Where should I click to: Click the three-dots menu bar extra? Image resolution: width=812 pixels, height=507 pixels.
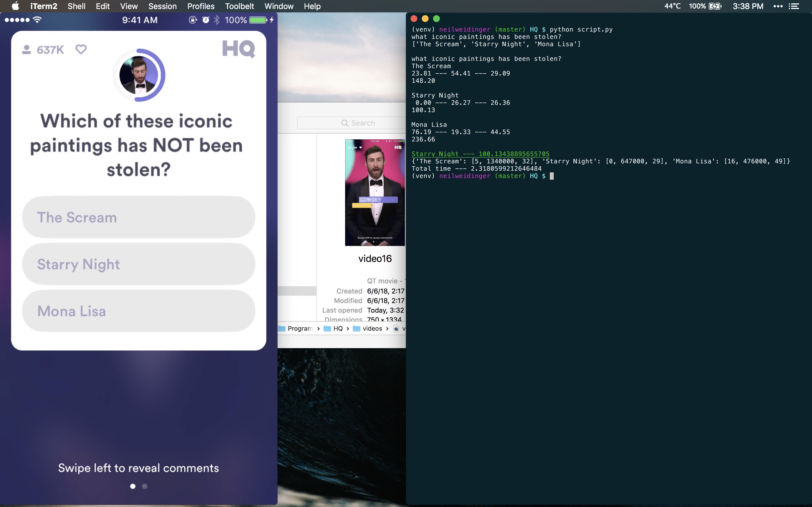[x=778, y=6]
